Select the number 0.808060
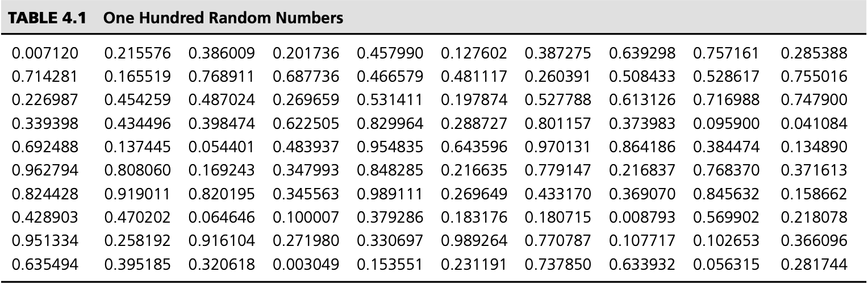This screenshot has width=868, height=284. [137, 171]
